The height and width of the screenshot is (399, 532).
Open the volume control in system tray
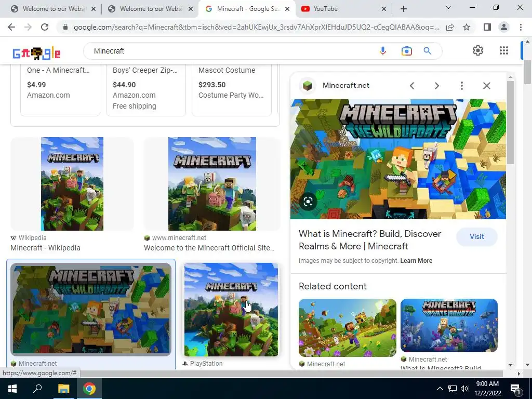(x=464, y=389)
